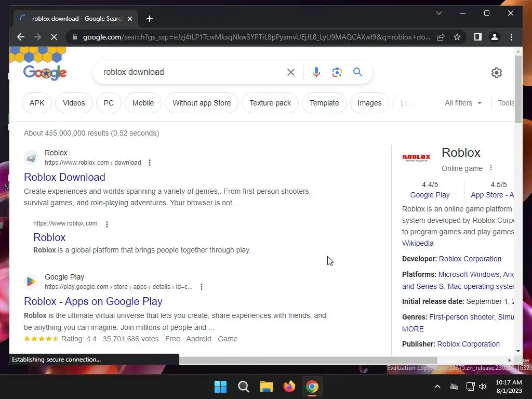Open the Roblox sub-result link

pyautogui.click(x=49, y=237)
